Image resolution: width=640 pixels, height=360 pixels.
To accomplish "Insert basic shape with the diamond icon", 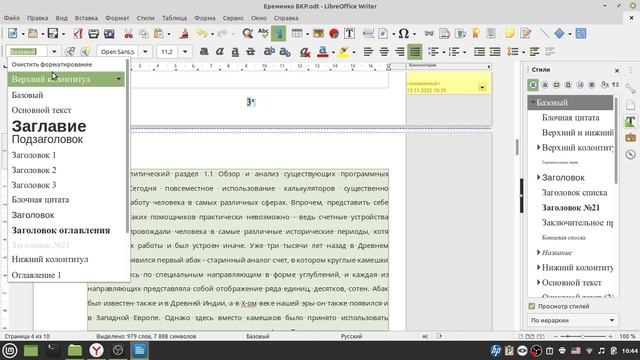I will (560, 33).
